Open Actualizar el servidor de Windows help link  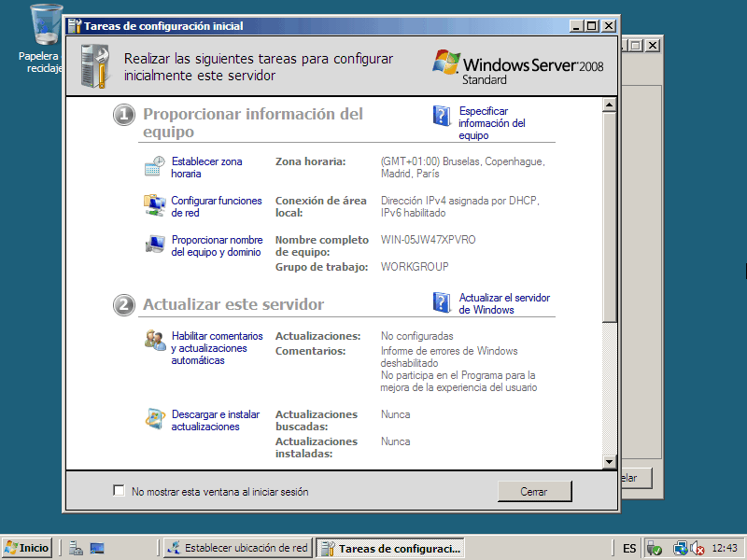click(504, 303)
